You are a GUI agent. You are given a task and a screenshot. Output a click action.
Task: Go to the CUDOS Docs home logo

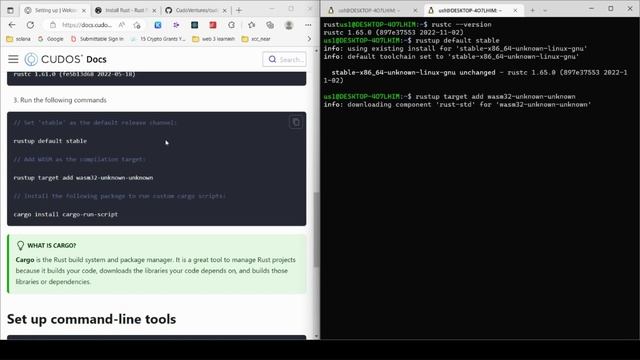coord(65,59)
